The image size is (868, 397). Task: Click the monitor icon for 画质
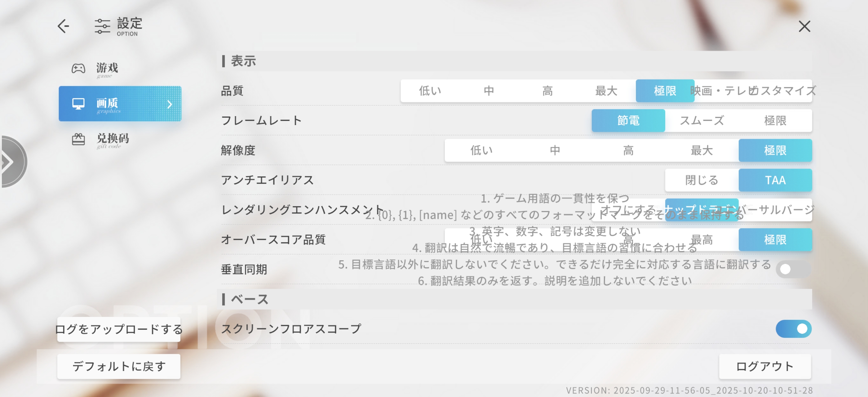[78, 104]
